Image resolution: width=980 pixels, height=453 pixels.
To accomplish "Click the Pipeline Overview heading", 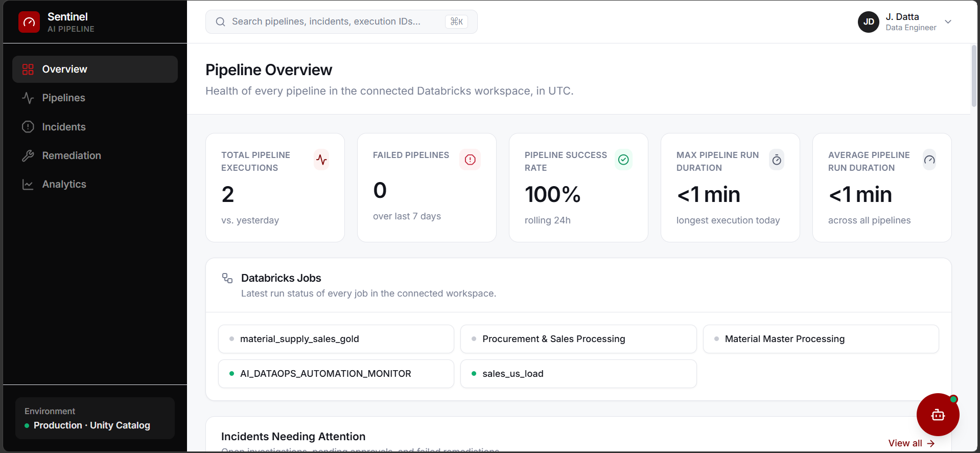I will coord(269,70).
